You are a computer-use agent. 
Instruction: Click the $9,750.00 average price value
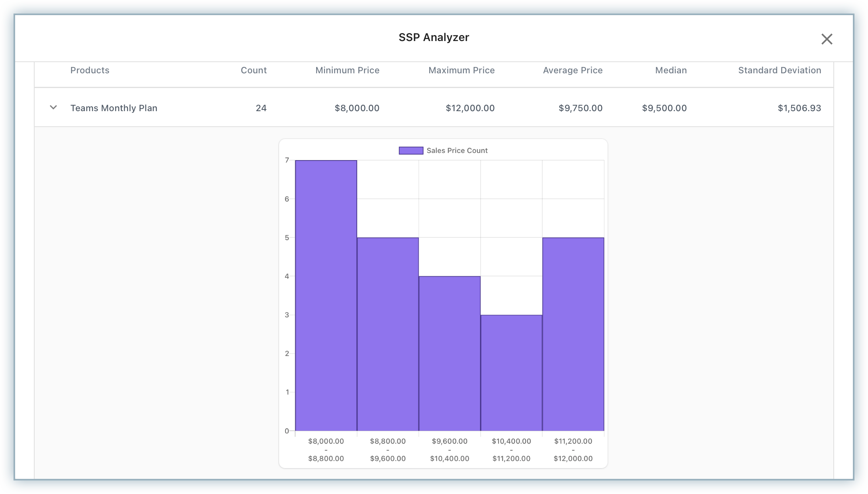click(x=580, y=108)
